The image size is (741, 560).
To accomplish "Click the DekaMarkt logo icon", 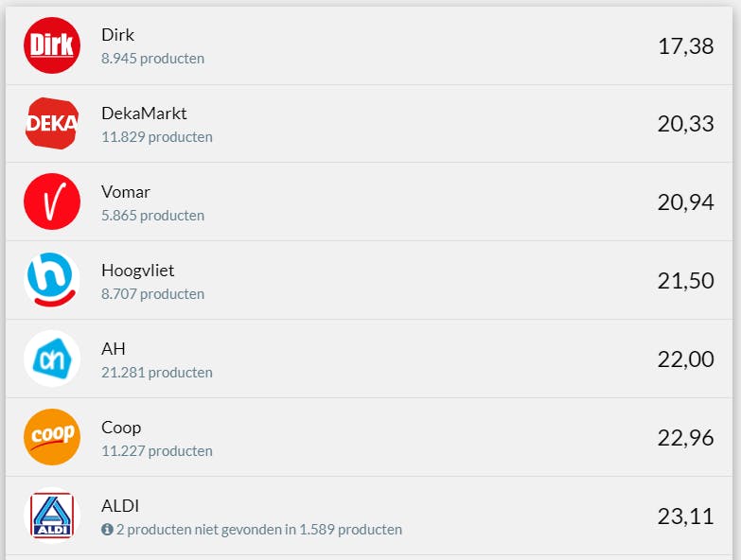I will 52,123.
